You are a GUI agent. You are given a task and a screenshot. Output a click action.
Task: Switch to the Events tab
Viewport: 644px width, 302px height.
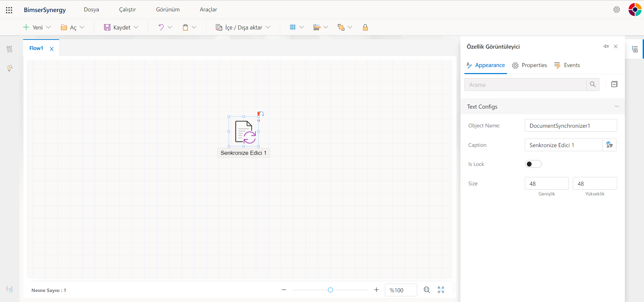pyautogui.click(x=567, y=65)
